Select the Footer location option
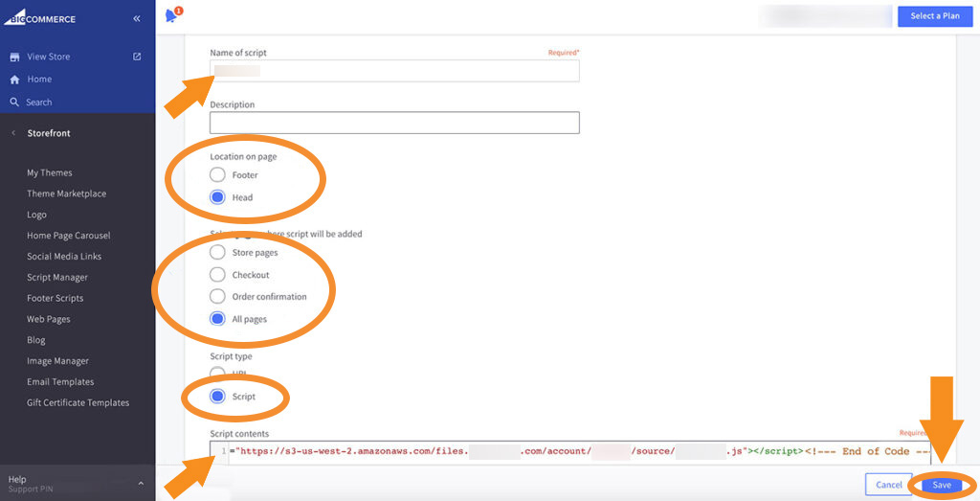The width and height of the screenshot is (980, 501). tap(217, 175)
